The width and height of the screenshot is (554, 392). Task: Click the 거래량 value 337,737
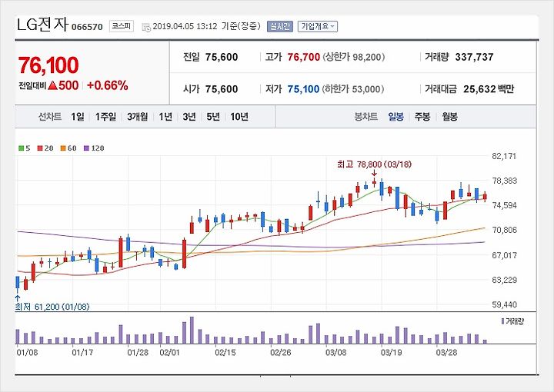(474, 57)
